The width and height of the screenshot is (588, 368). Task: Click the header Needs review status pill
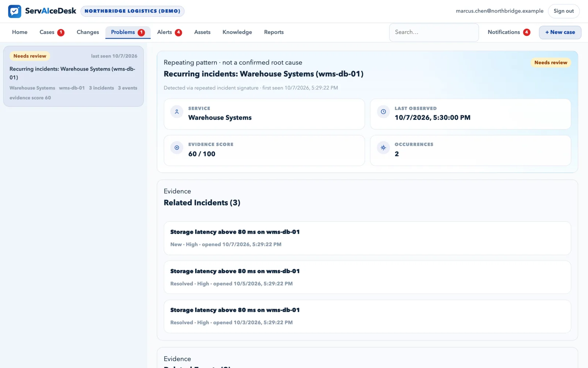pos(551,63)
